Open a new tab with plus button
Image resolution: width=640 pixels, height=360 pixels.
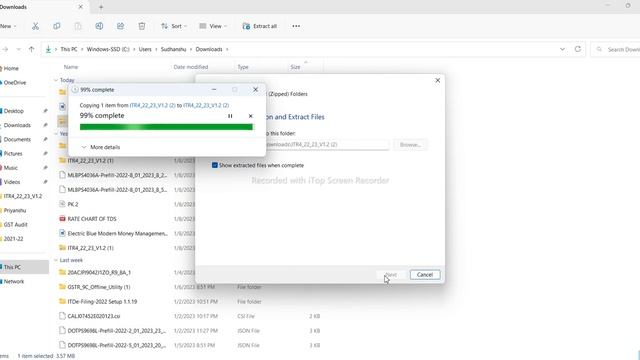tap(101, 7)
